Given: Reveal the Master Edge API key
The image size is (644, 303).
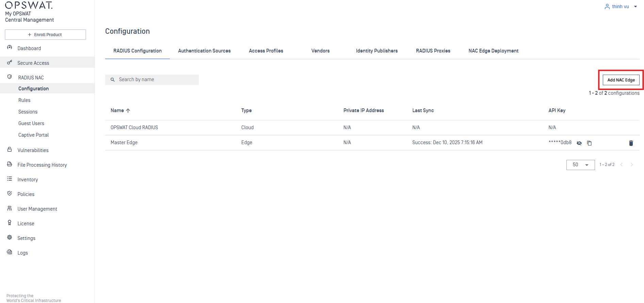Looking at the screenshot, I should (579, 143).
